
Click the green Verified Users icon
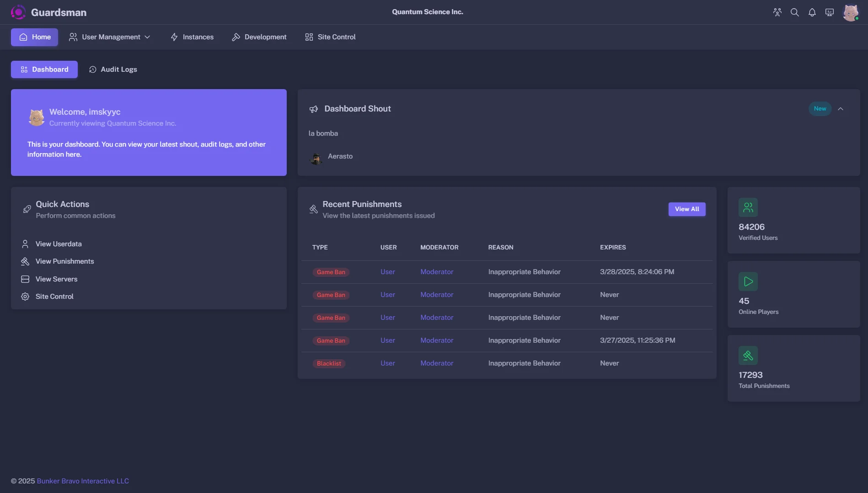point(748,207)
